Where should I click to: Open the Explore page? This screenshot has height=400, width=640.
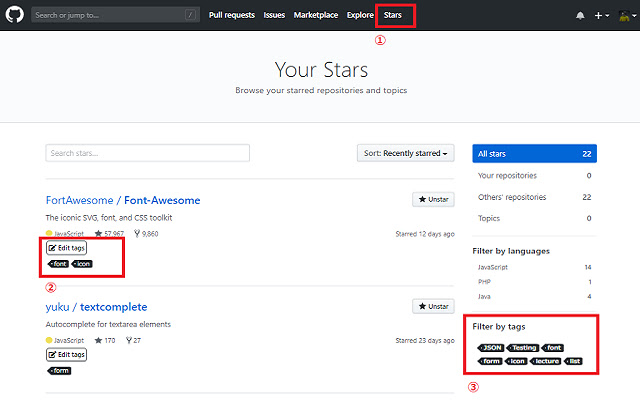pos(360,15)
